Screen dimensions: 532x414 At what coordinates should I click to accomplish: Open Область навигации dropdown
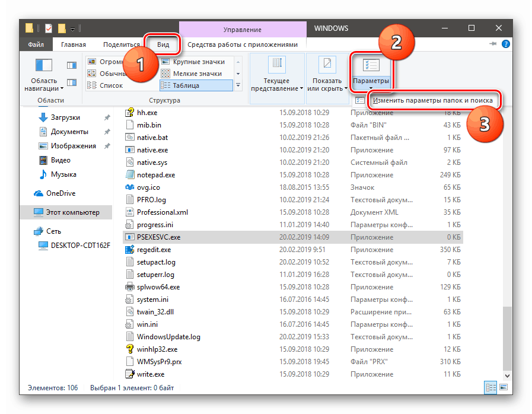click(44, 75)
